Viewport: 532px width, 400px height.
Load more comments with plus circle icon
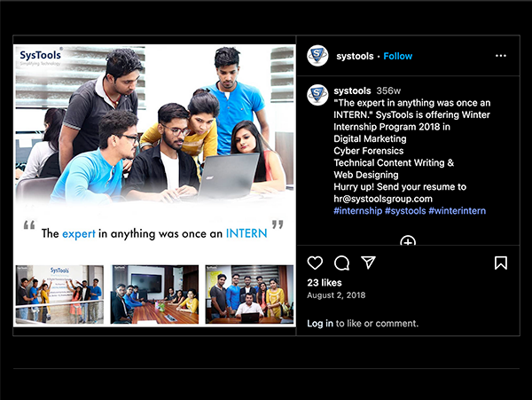408,240
